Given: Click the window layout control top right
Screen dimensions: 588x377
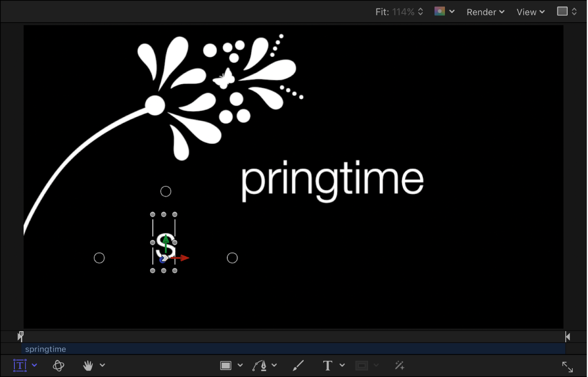Looking at the screenshot, I should click(x=566, y=11).
